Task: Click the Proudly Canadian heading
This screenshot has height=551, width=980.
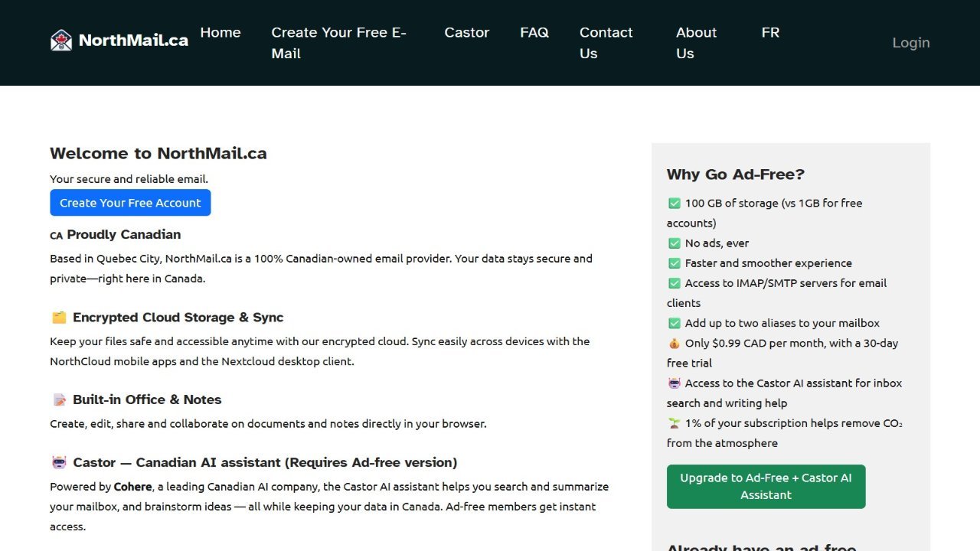Action: coord(124,234)
